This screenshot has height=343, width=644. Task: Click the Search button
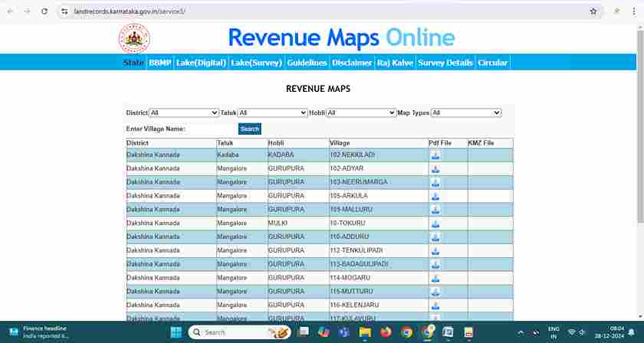(249, 129)
